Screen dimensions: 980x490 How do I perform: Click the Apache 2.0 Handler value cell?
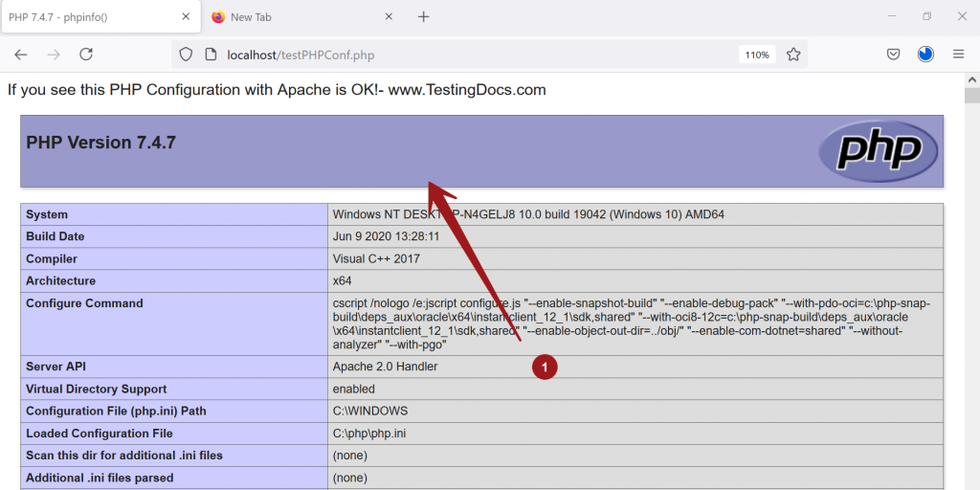pyautogui.click(x=385, y=367)
